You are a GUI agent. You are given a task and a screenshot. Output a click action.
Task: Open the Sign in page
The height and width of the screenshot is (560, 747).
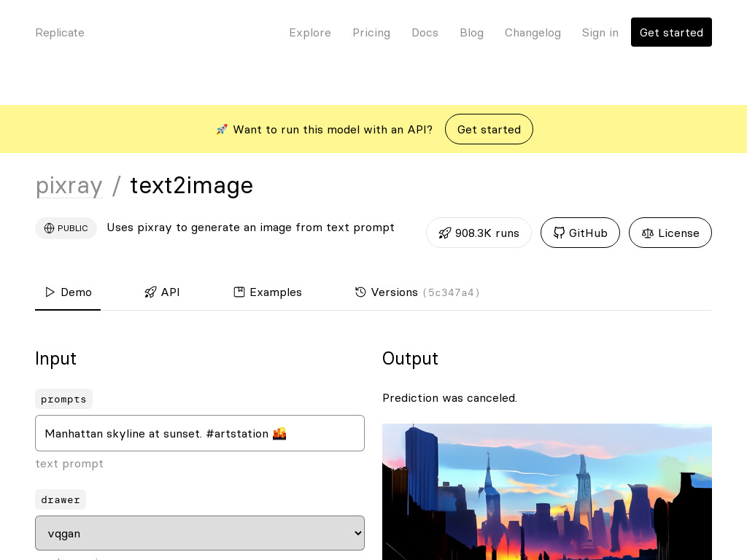600,32
